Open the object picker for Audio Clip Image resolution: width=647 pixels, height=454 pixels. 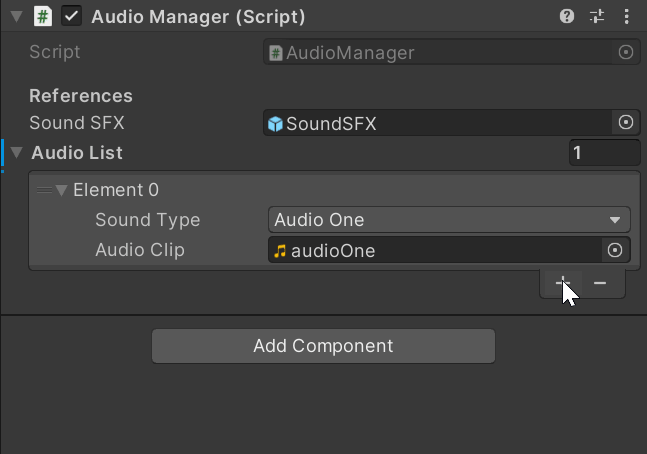pos(615,250)
